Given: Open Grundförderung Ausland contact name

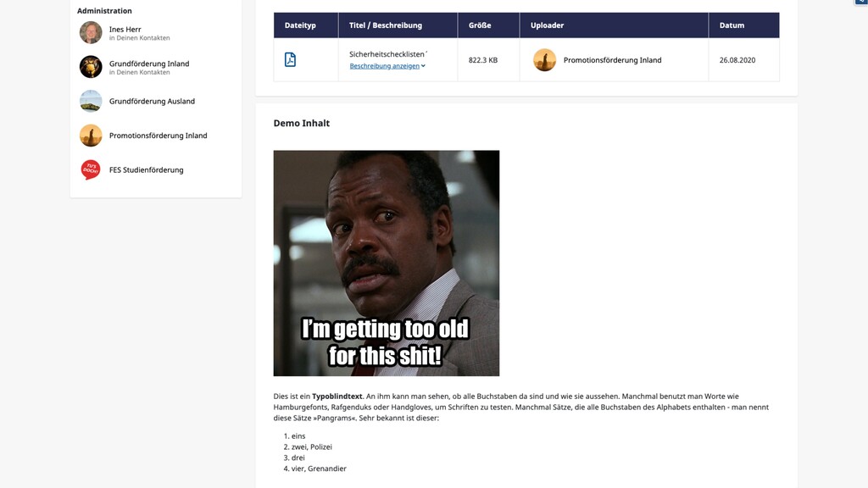Looking at the screenshot, I should click(x=153, y=102).
